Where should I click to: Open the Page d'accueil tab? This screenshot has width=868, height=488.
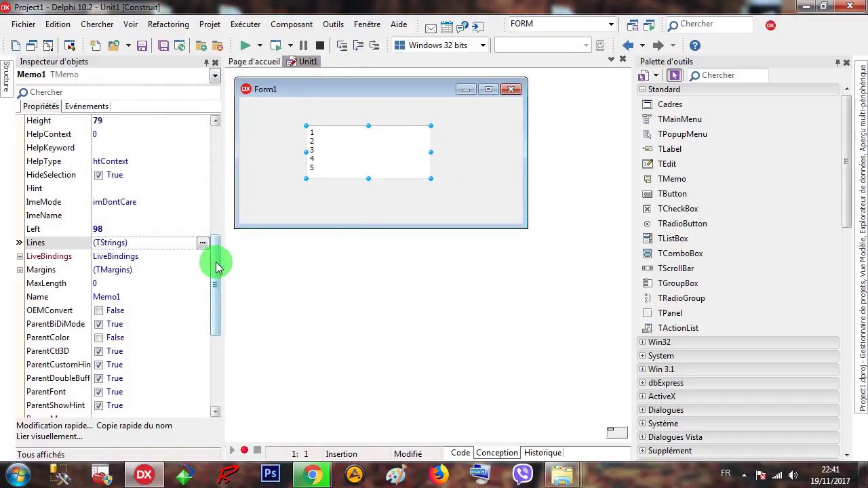(254, 62)
